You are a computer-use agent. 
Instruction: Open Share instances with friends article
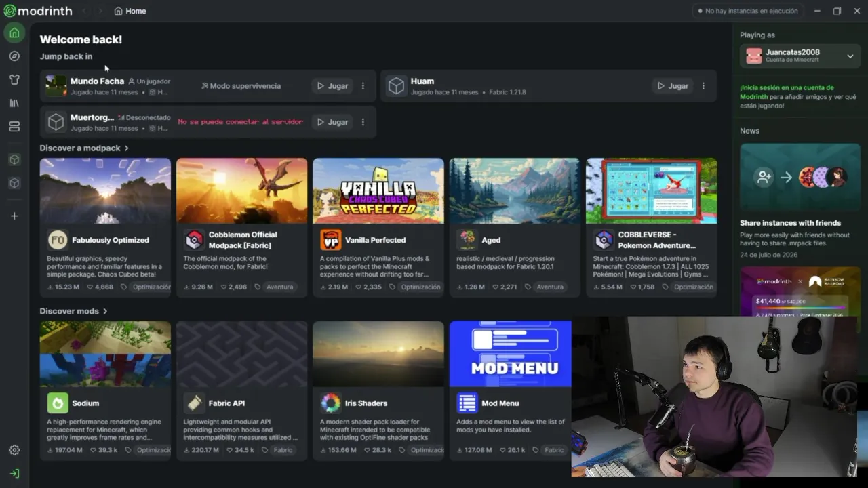click(x=790, y=223)
